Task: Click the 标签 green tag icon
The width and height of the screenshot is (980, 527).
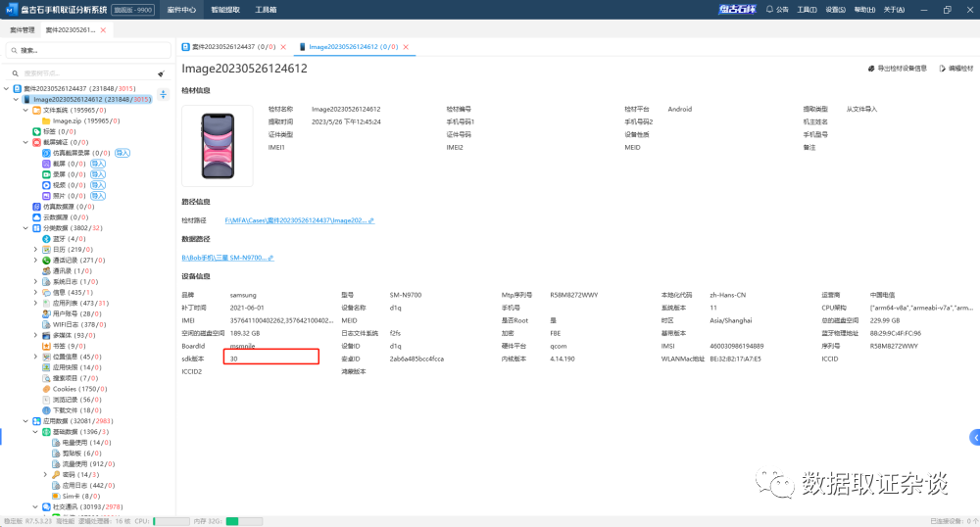Action: [x=37, y=131]
